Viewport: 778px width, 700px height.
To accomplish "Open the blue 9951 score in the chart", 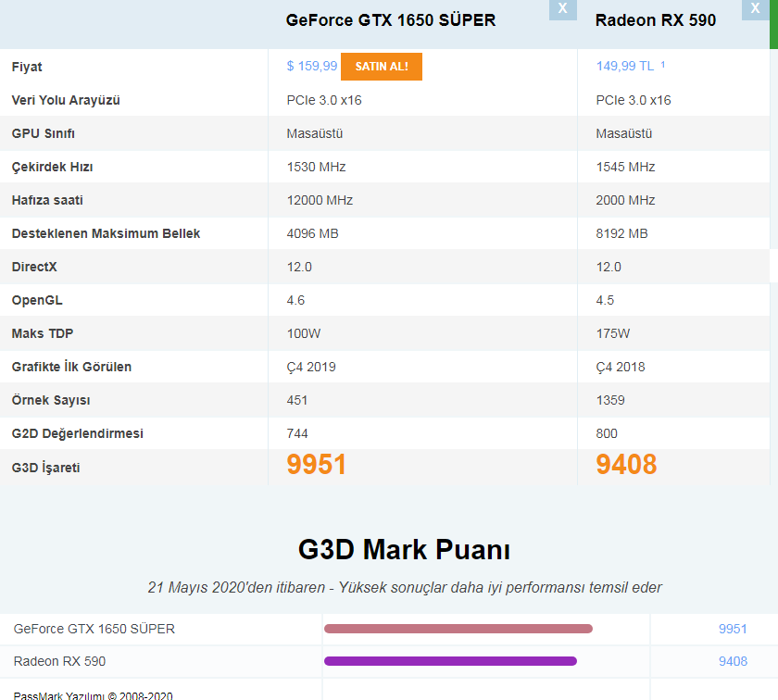I will point(733,629).
